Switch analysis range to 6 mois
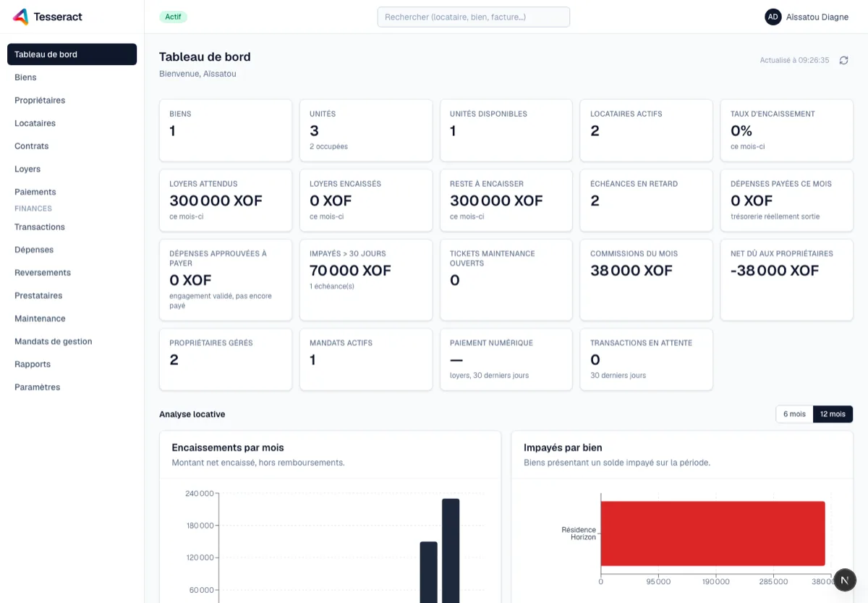The image size is (868, 603). click(x=794, y=414)
